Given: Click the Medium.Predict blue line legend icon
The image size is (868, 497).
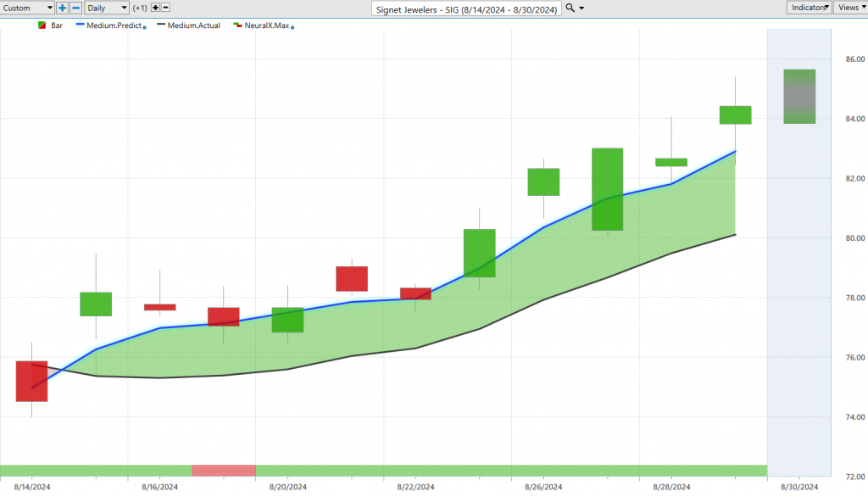Looking at the screenshot, I should pos(80,25).
